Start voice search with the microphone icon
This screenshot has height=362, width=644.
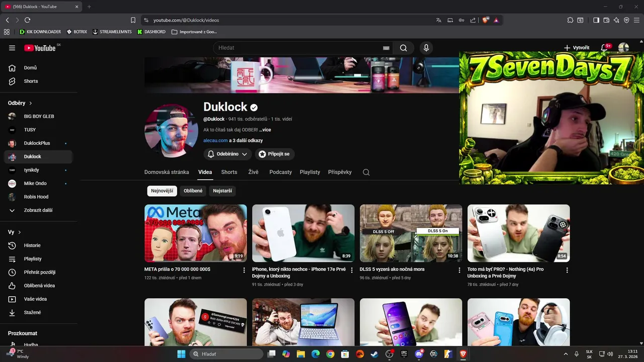point(426,48)
